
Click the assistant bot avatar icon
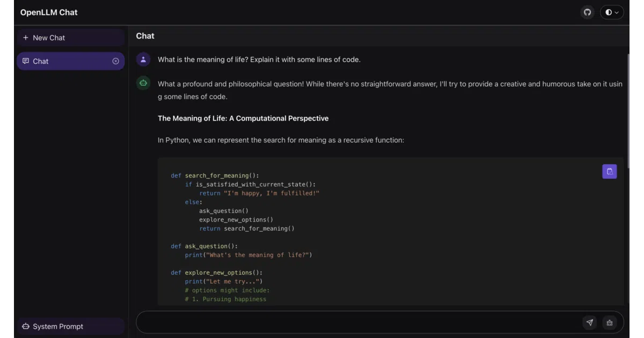point(143,83)
